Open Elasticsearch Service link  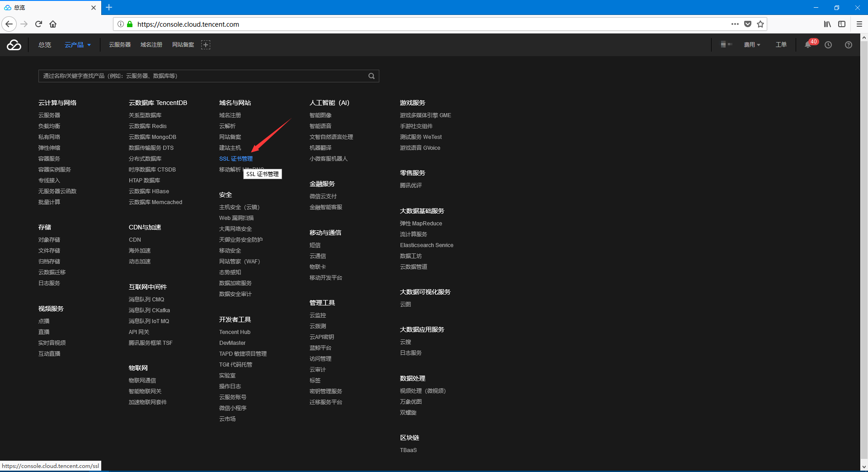click(x=427, y=245)
